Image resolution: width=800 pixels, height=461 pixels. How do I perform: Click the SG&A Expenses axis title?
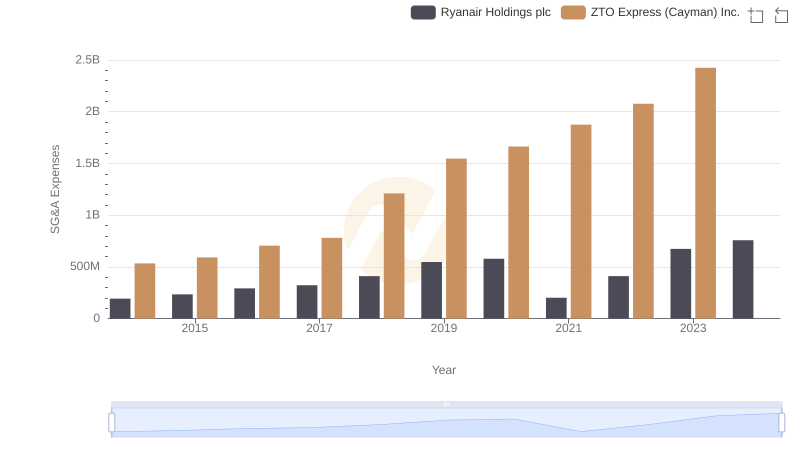(55, 189)
